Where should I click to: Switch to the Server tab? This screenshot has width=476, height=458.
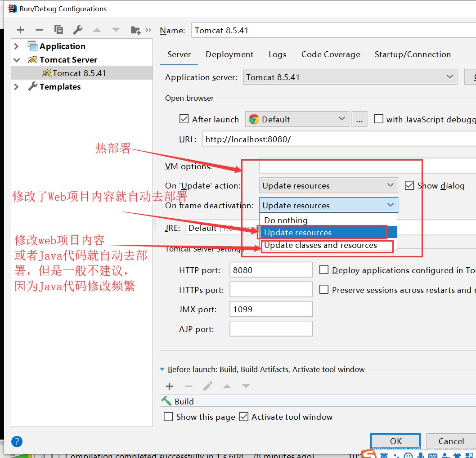pos(179,54)
